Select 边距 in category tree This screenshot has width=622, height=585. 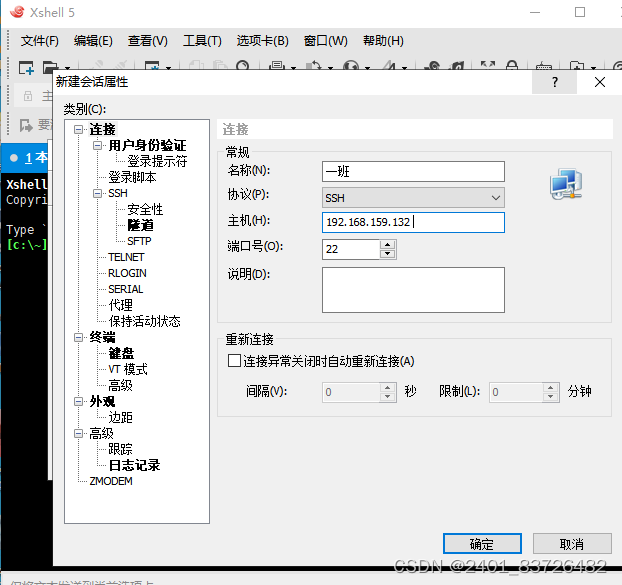(121, 417)
